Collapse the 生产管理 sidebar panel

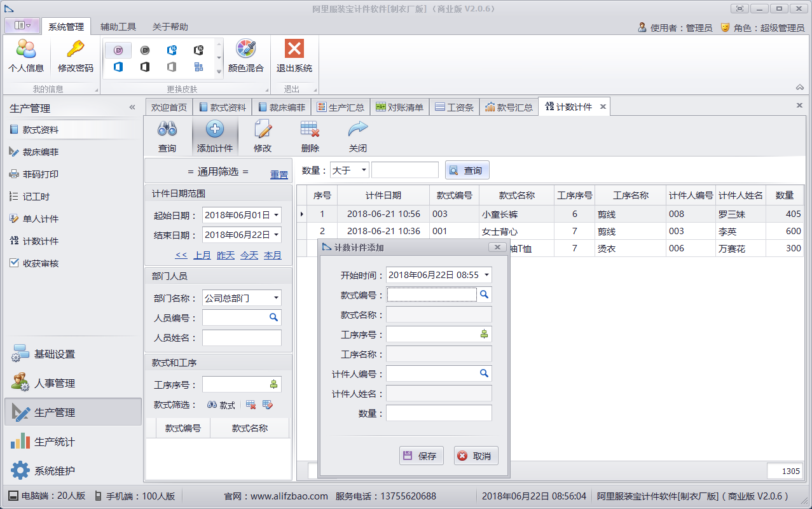pyautogui.click(x=132, y=108)
